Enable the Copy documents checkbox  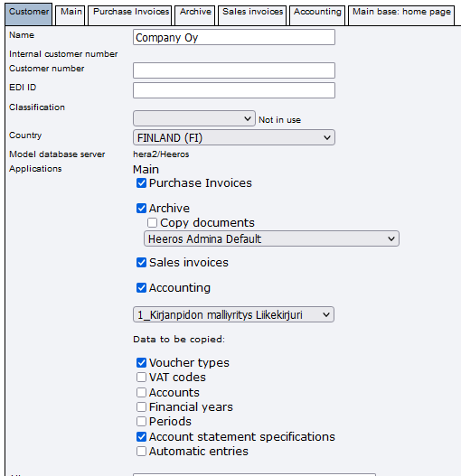[x=152, y=222]
